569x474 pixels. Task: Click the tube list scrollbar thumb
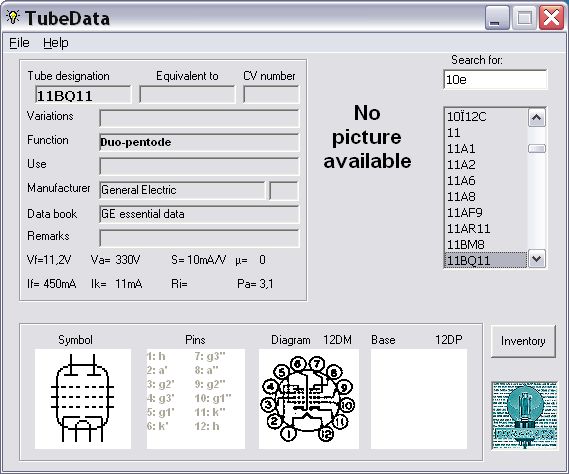[x=537, y=148]
